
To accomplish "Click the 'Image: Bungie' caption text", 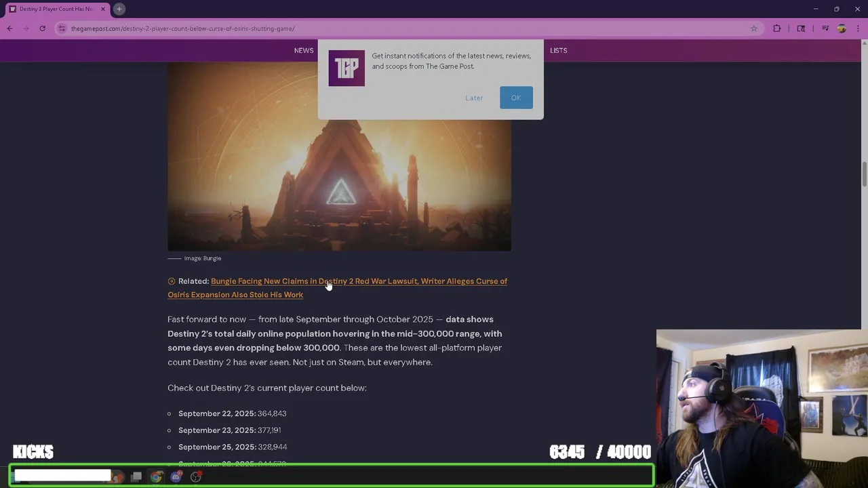I will tap(203, 258).
